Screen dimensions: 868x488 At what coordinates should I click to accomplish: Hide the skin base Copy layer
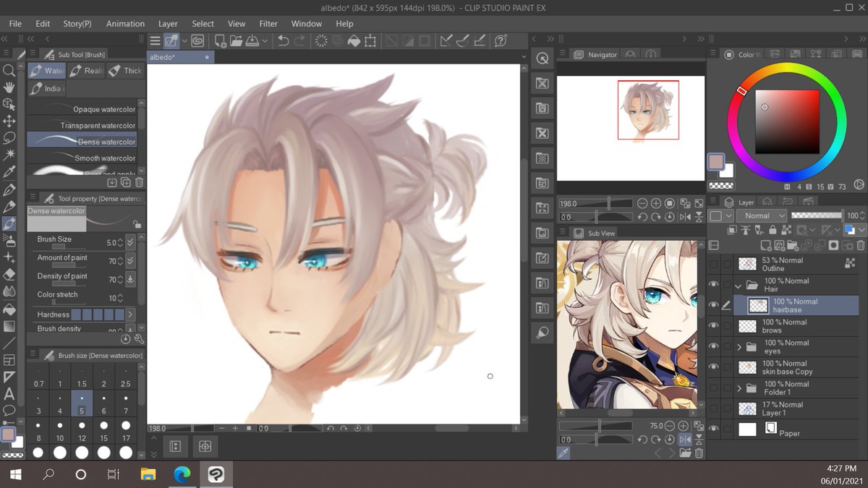(714, 367)
